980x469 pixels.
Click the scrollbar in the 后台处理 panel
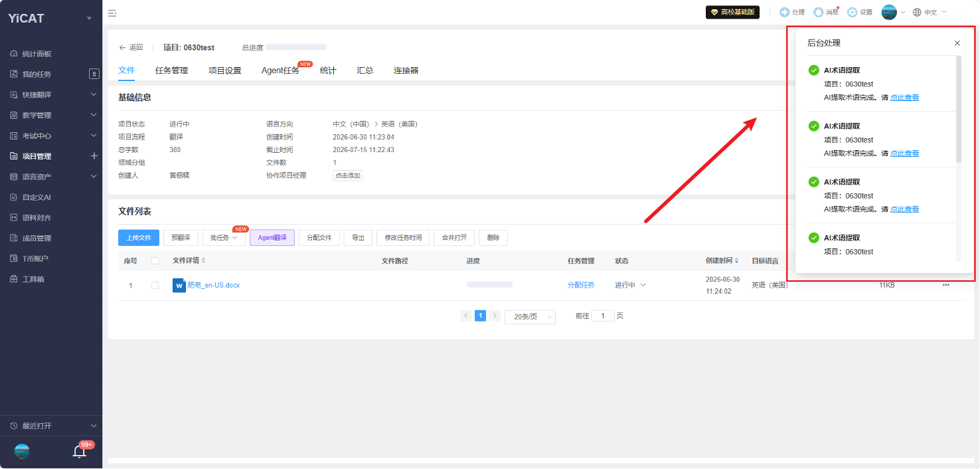click(x=958, y=110)
